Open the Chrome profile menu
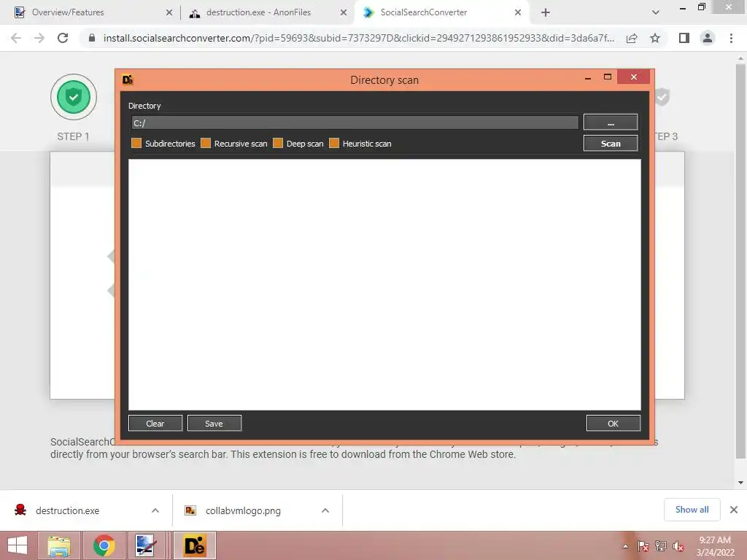This screenshot has height=560, width=747. click(x=708, y=38)
